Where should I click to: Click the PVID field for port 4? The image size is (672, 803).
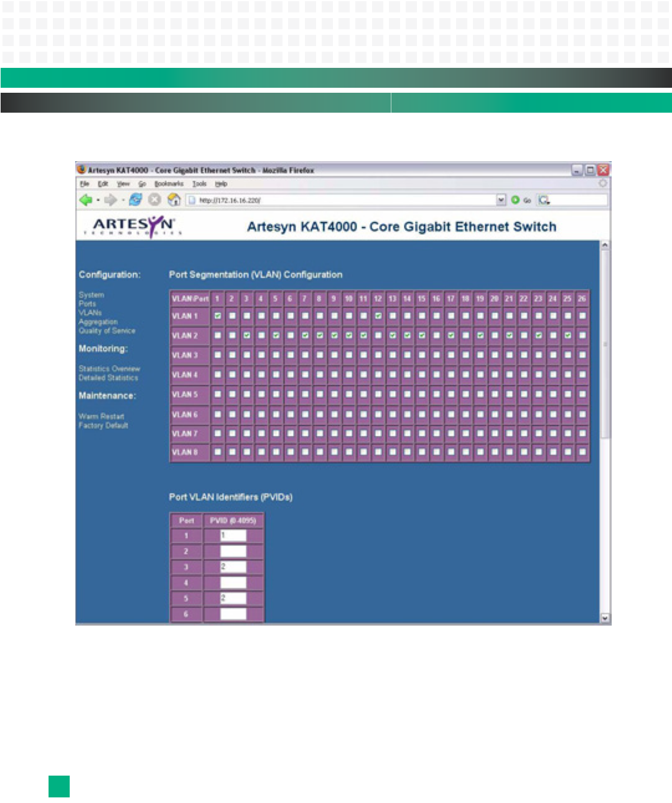[233, 583]
